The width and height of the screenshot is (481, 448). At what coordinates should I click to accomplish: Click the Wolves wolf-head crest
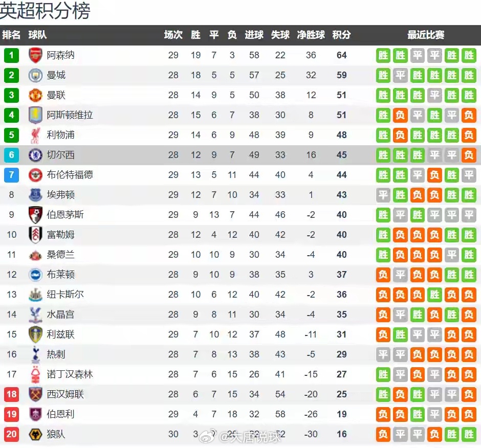[x=35, y=434]
